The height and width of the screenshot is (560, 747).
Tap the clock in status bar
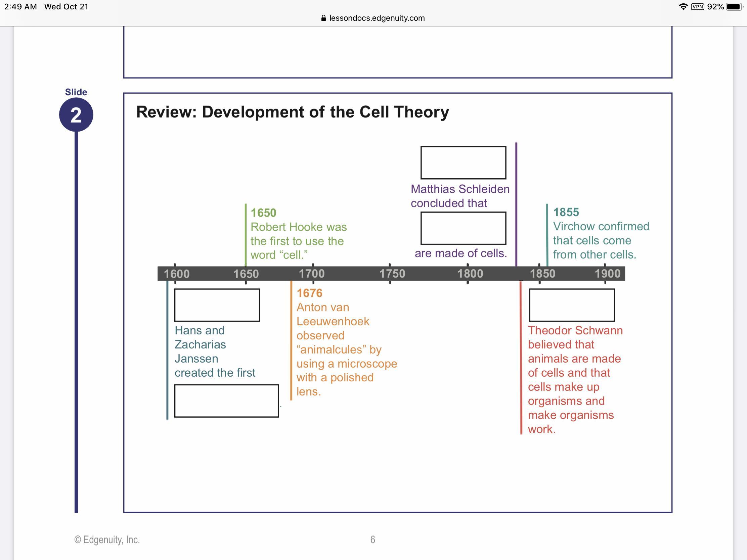pos(20,7)
